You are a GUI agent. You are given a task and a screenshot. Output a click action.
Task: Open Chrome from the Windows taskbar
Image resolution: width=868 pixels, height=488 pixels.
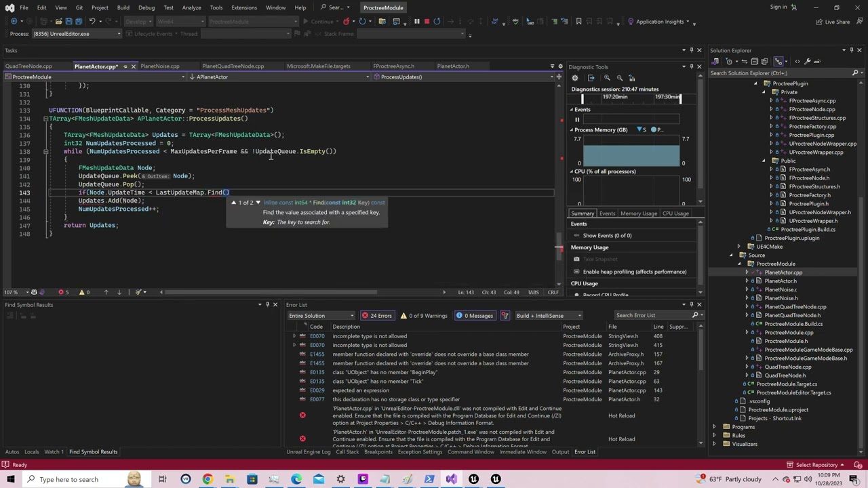coord(208,479)
